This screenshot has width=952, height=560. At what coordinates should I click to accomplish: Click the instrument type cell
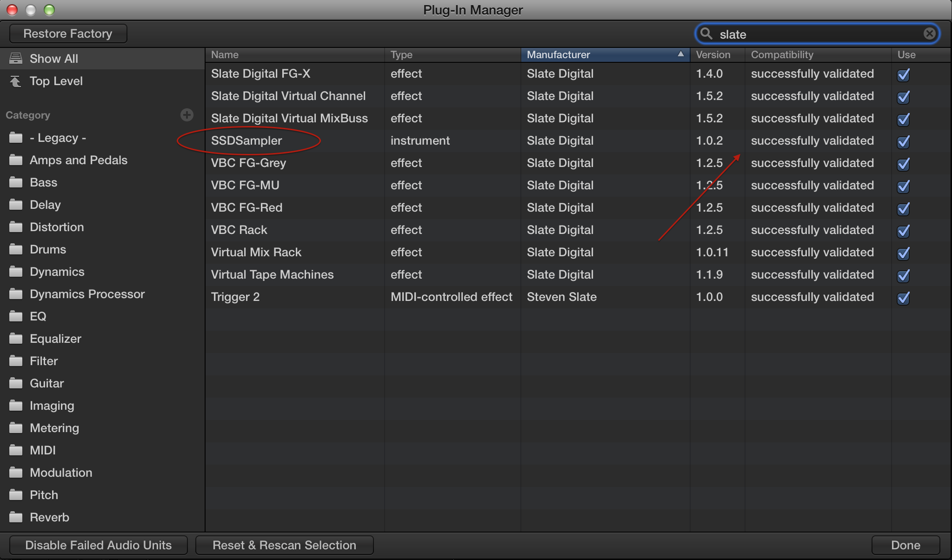[x=420, y=140]
